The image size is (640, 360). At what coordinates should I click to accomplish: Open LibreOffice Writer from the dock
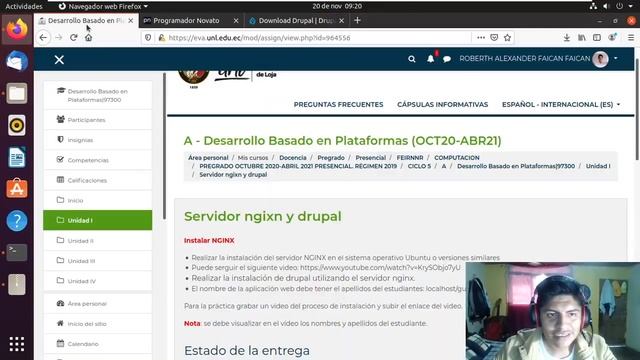(17, 157)
